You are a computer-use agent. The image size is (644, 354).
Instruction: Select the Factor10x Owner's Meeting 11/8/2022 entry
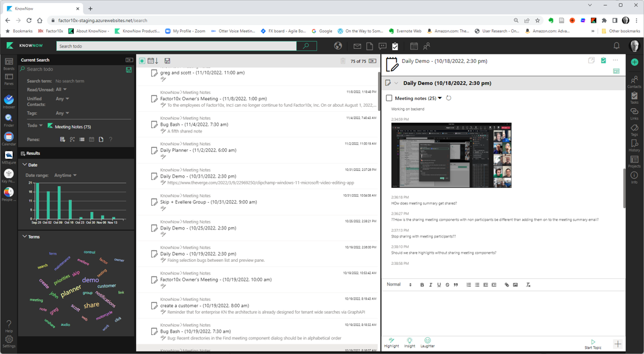tap(213, 98)
